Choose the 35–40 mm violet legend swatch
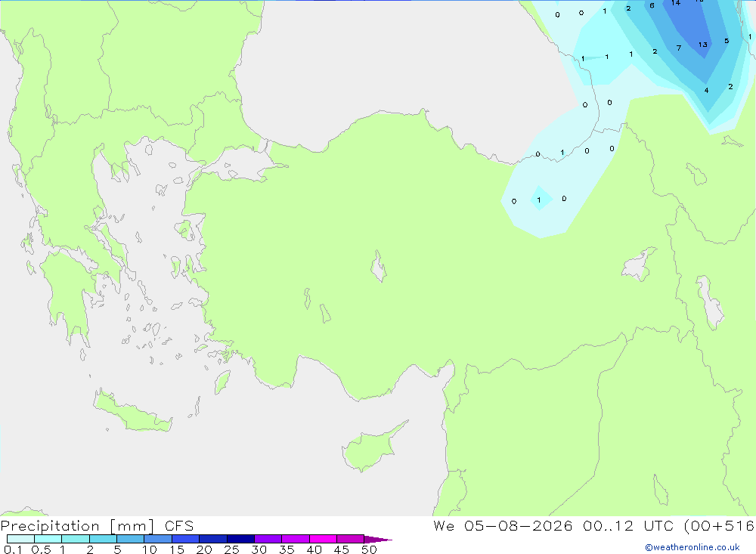Image resolution: width=756 pixels, height=554 pixels. (x=296, y=539)
